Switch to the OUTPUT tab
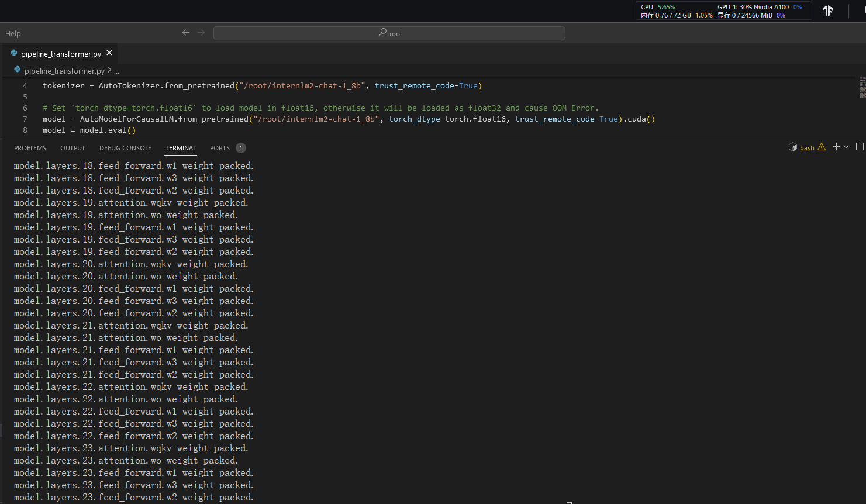Viewport: 866px width, 504px height. coord(73,148)
